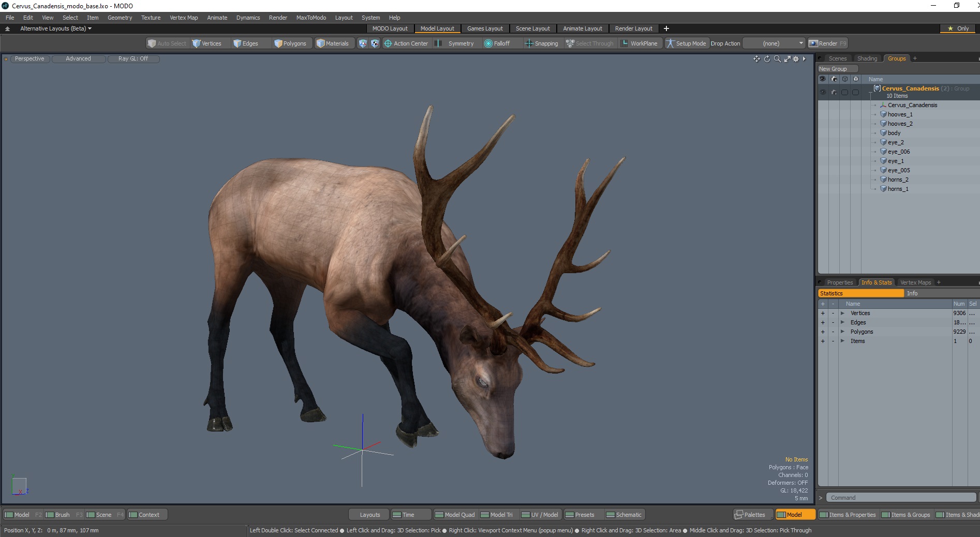Select Materials selection mode

click(x=332, y=43)
